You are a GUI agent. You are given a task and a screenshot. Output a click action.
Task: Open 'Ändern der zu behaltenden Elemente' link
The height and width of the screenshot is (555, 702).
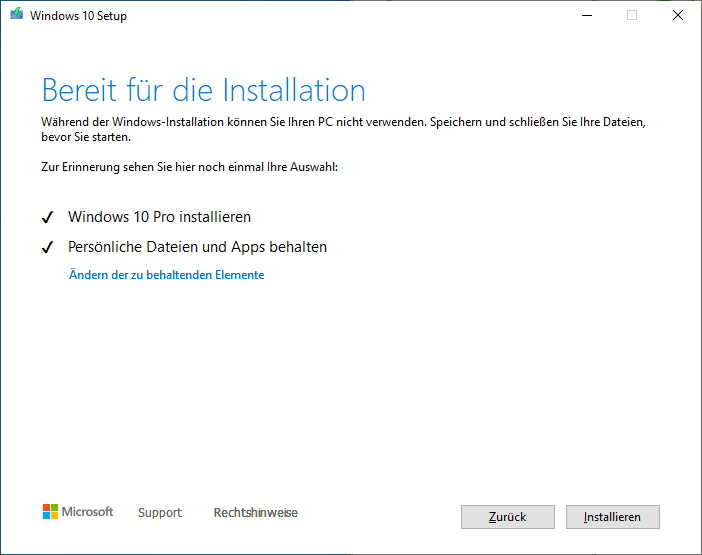(167, 275)
